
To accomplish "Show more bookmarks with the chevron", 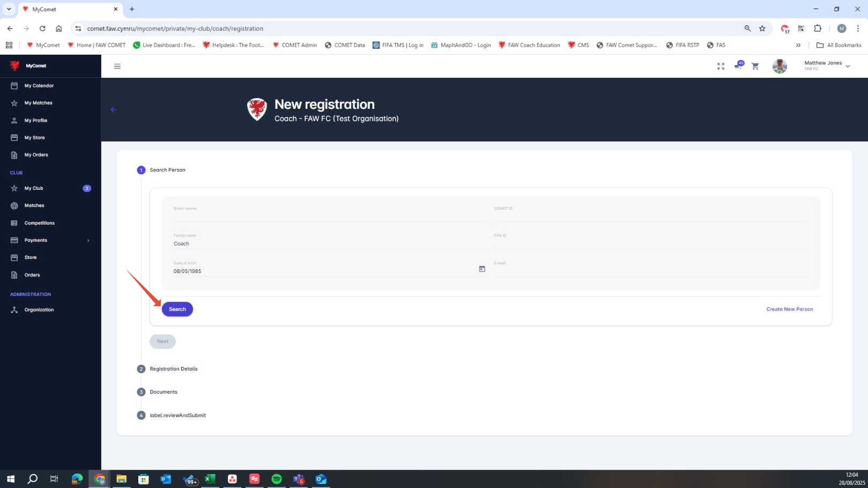I will click(798, 45).
